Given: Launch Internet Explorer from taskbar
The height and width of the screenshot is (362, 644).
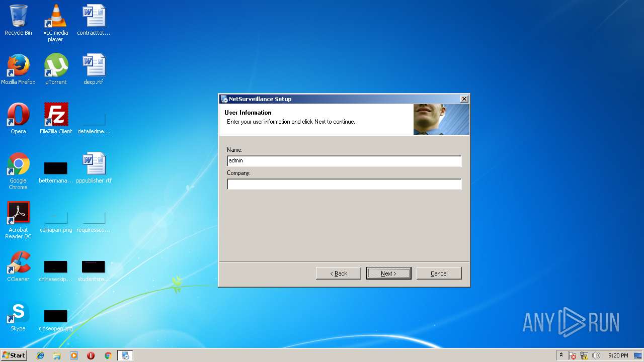Looking at the screenshot, I should click(40, 355).
